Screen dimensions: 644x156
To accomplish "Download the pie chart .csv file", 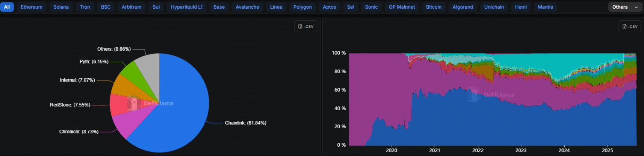I will [305, 26].
